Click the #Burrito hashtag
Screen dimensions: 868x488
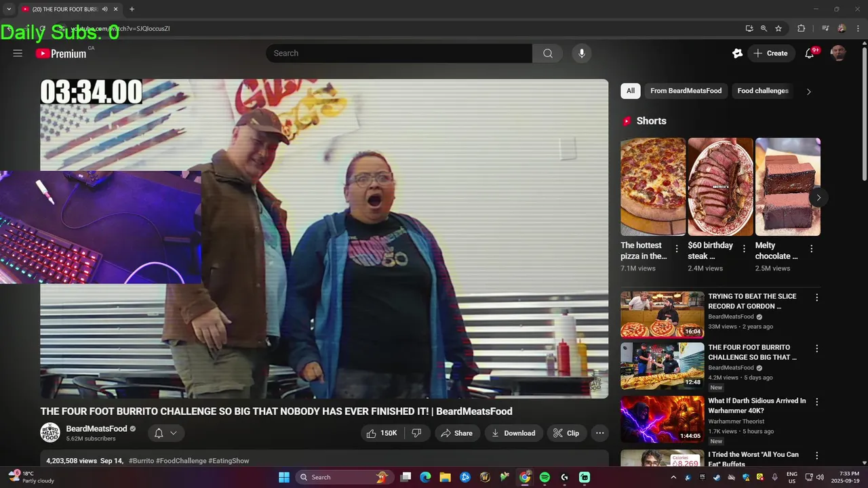click(141, 461)
